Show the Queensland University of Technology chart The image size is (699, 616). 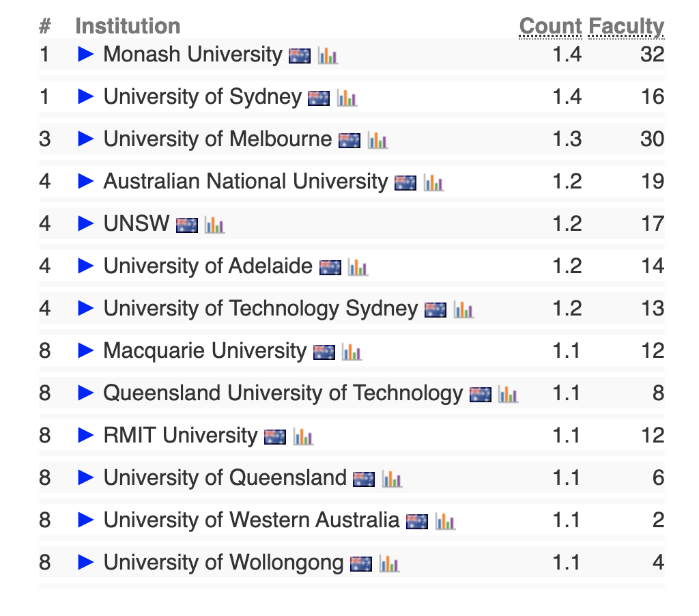(x=508, y=395)
